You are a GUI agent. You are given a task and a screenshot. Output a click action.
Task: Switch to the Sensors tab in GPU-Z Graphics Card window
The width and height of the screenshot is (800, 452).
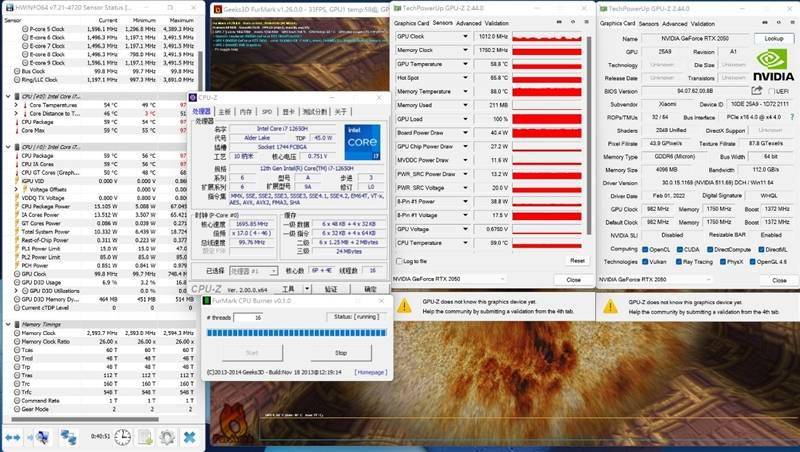(x=648, y=23)
